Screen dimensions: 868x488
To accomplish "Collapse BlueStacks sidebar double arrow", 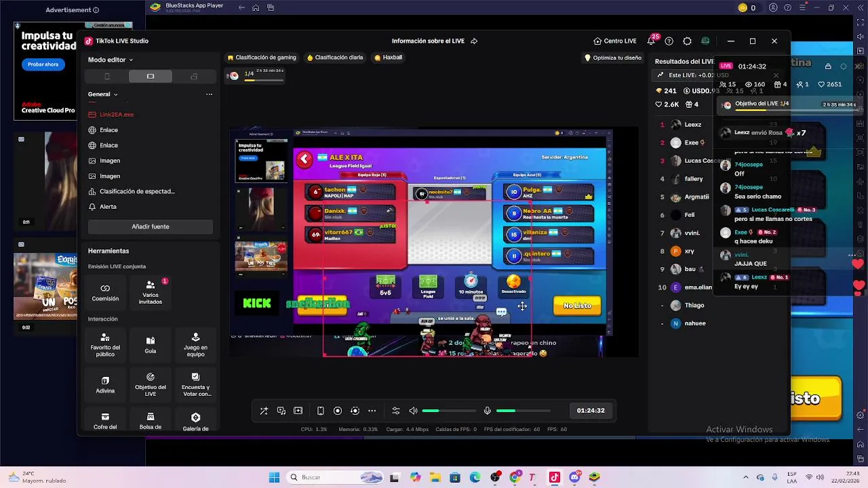I will point(861,7).
